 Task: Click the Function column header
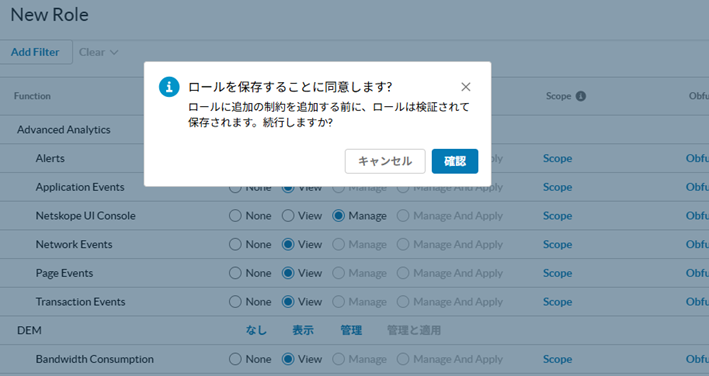(x=32, y=96)
